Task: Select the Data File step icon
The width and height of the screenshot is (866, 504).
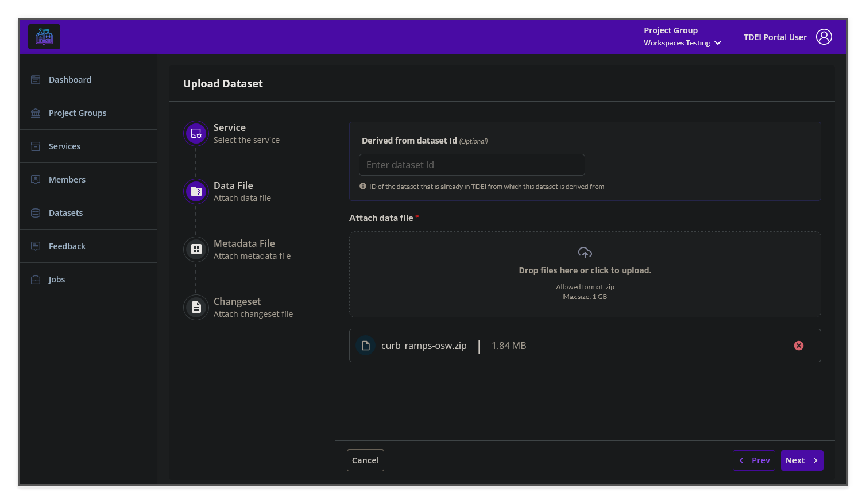Action: tap(196, 191)
